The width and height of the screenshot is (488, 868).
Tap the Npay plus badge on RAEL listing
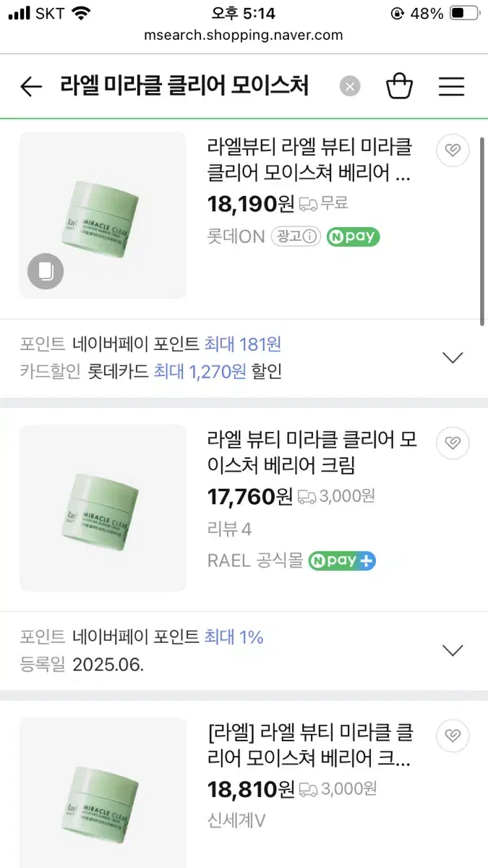tap(341, 560)
